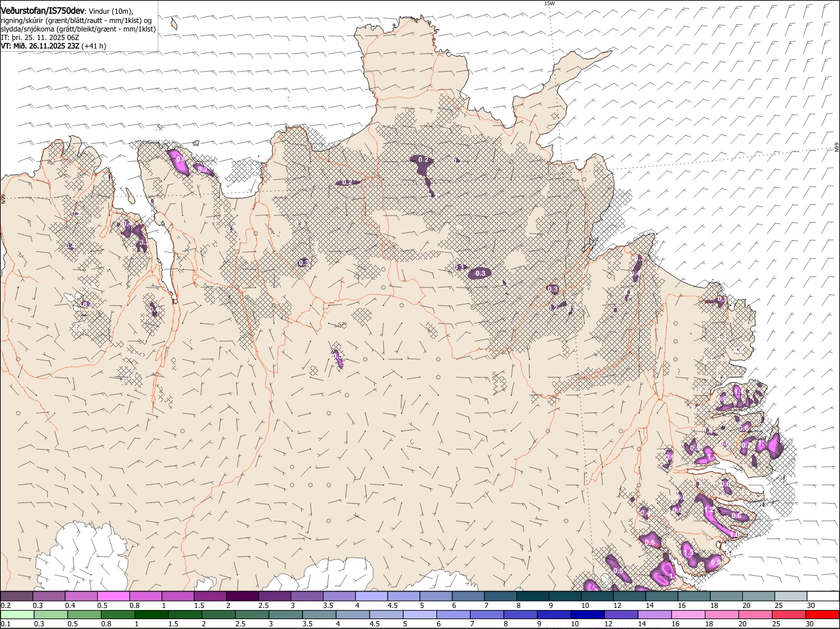
Task: Select the pink 18 swatch in rain scale
Action: click(722, 615)
